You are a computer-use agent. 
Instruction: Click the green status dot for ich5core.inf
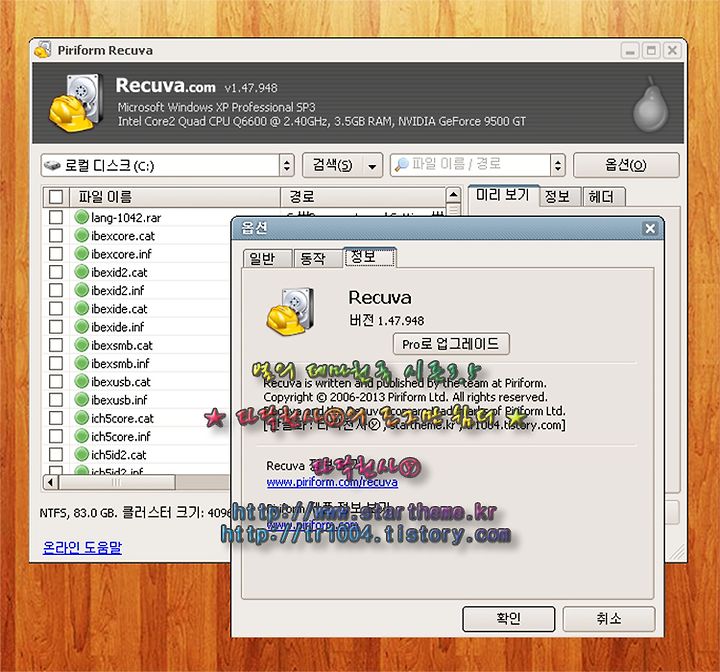click(x=81, y=435)
